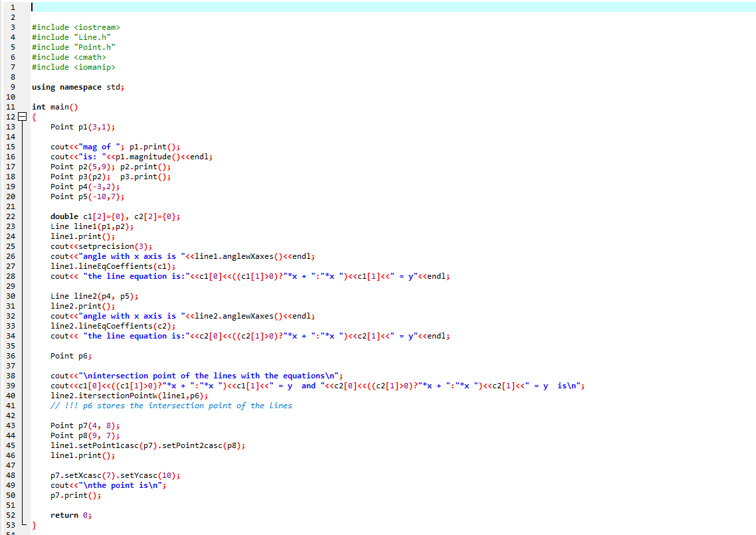This screenshot has height=535, width=756.
Task: Click 'Line line2(p4, p5);' statement
Action: (x=94, y=296)
